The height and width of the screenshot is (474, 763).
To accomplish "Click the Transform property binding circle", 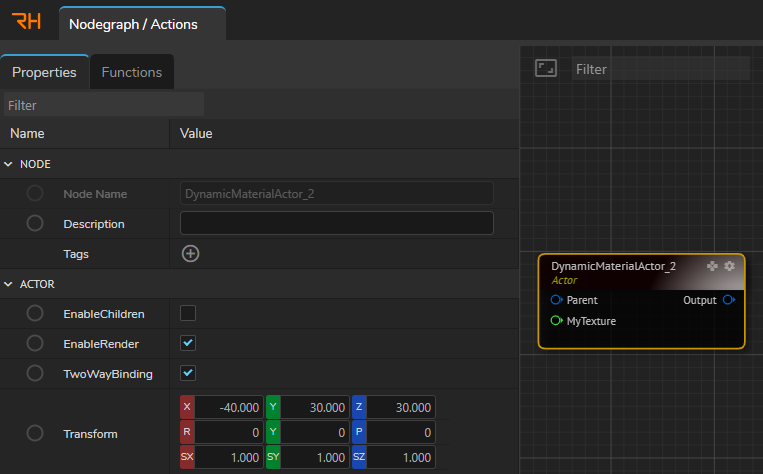I will (x=35, y=434).
